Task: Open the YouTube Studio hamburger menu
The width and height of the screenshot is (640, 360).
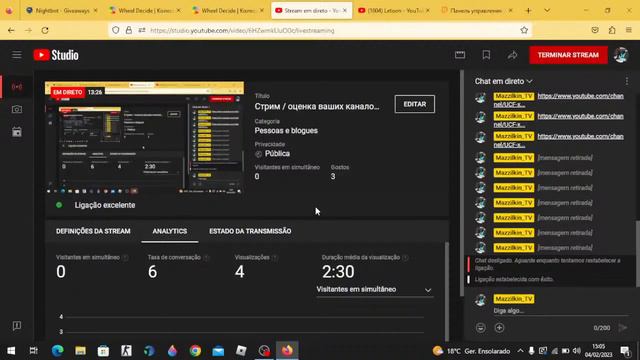Action: point(17,55)
